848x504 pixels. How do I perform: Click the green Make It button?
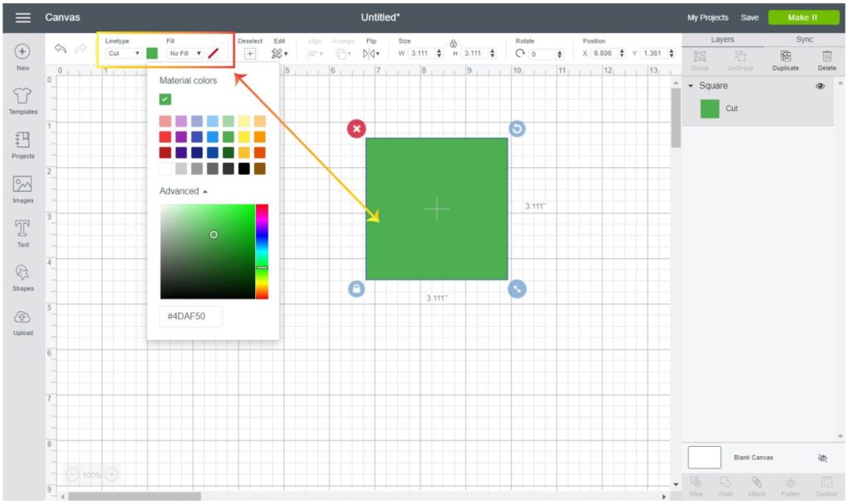tap(802, 17)
